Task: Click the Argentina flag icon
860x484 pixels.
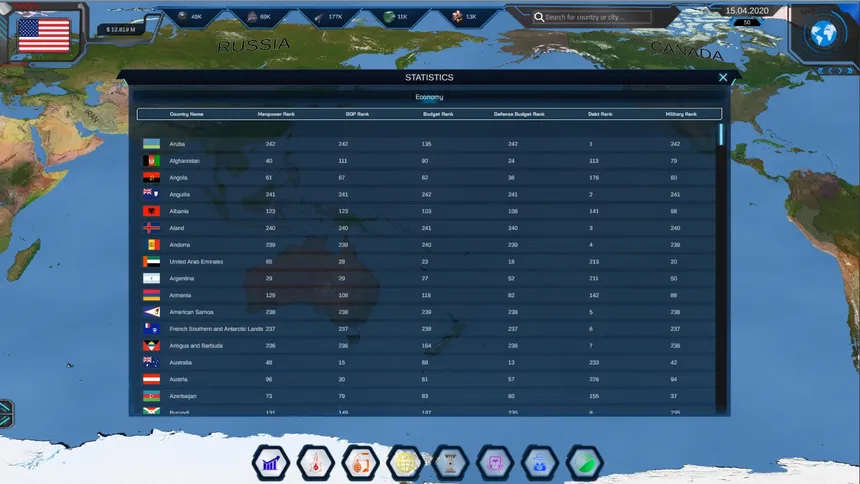Action: 151,278
